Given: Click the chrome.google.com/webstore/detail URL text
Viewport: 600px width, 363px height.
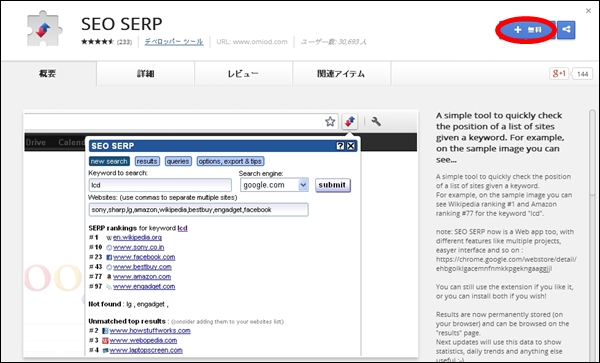Looking at the screenshot, I should [x=506, y=264].
